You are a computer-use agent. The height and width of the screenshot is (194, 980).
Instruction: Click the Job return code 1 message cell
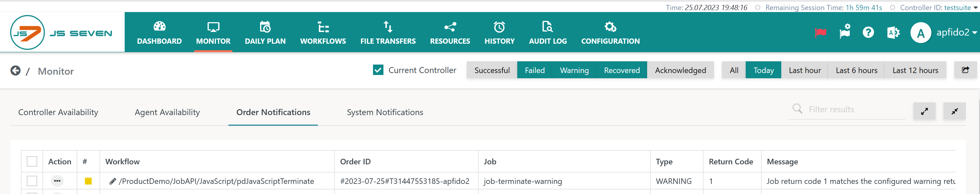[861, 181]
